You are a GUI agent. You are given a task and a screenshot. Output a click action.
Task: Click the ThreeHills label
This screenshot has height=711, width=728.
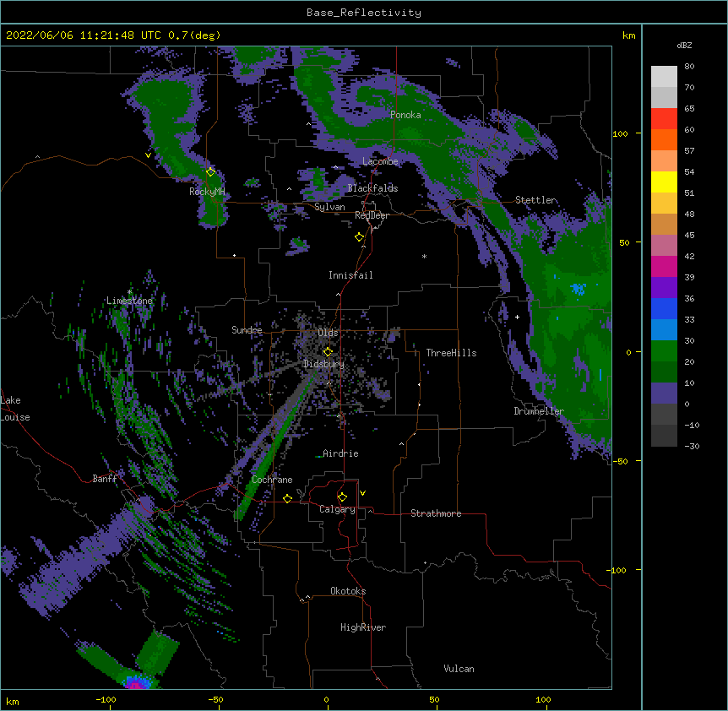pos(451,353)
